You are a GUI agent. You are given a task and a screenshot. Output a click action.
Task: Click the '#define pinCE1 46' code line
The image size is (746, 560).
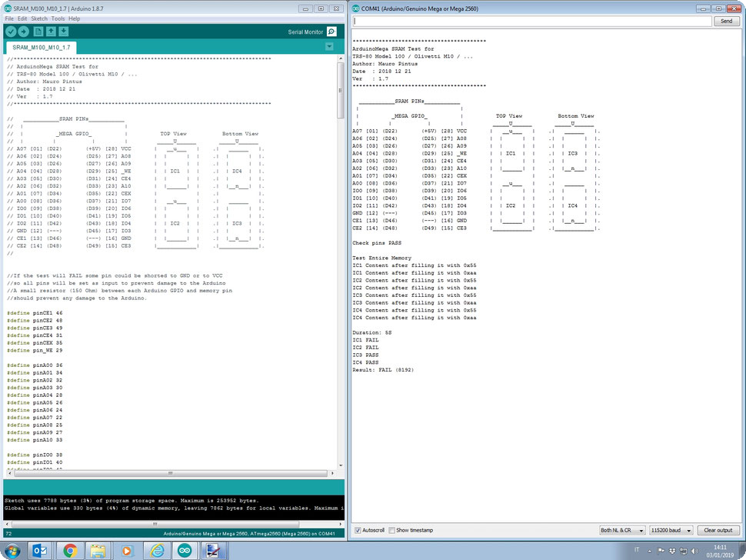click(x=35, y=313)
